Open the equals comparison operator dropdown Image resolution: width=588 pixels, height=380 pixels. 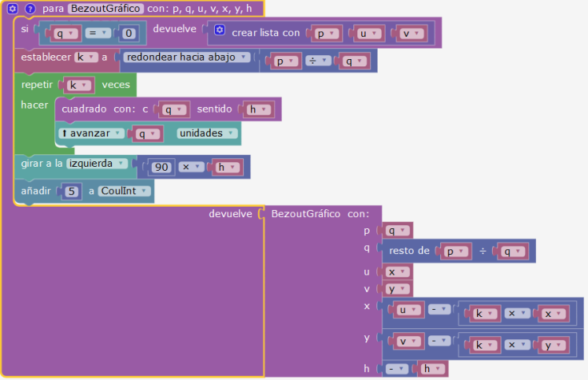98,34
